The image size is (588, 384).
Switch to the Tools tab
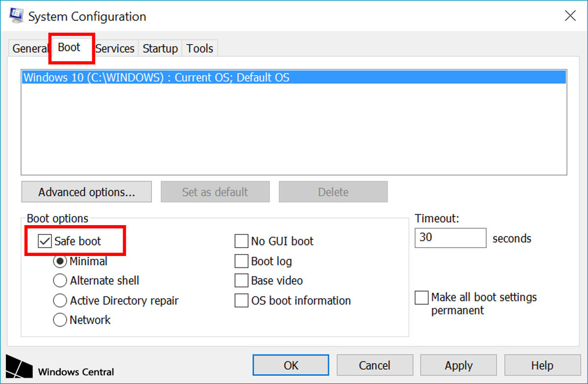(x=199, y=48)
